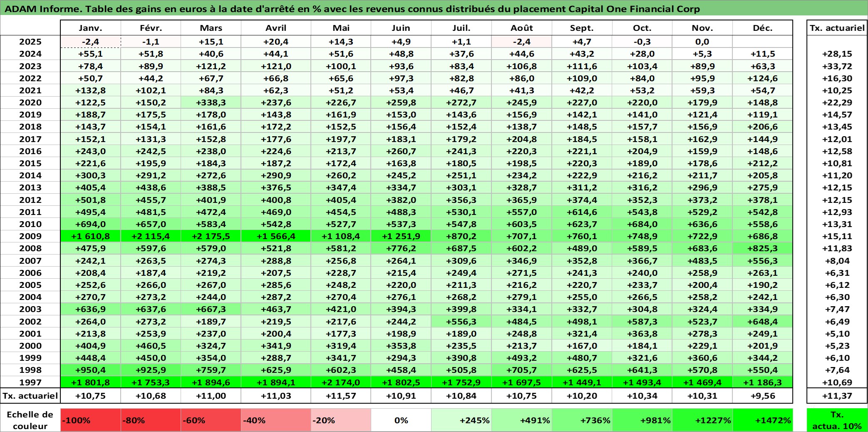Click cell +243,0 for January 2016
The width and height of the screenshot is (868, 432).
pyautogui.click(x=91, y=151)
